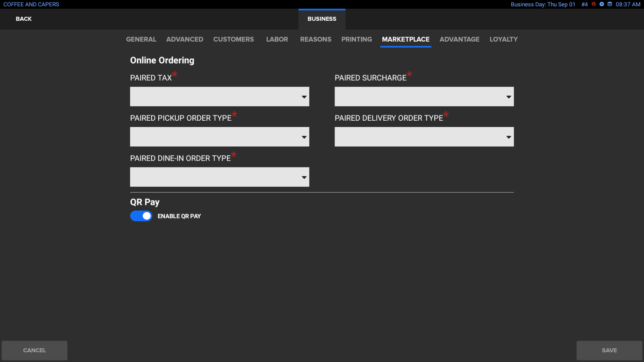Expand the Paired Delivery Order Type dropdown
This screenshot has width=644, height=362.
pyautogui.click(x=424, y=137)
